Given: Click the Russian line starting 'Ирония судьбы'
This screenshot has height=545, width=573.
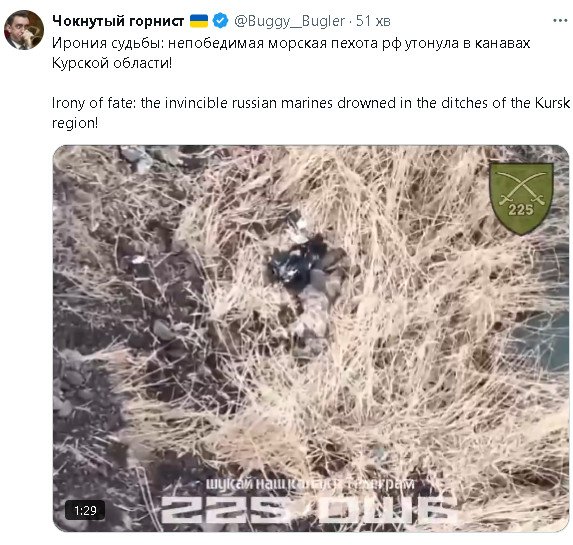Looking at the screenshot, I should [x=291, y=43].
